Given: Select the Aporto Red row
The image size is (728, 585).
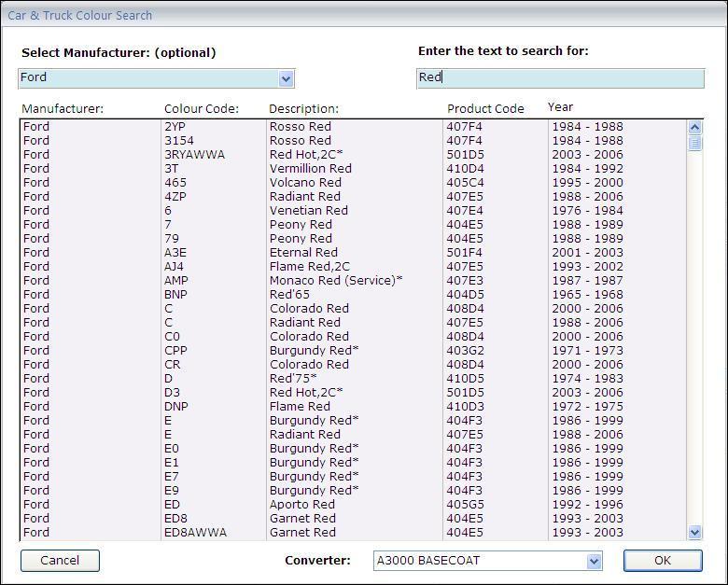Looking at the screenshot, I should point(301,505).
